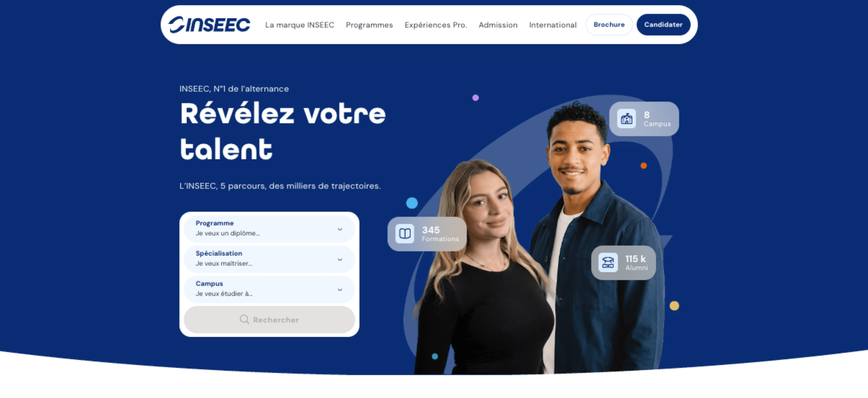
Task: Click the magnifying glass search icon
Action: click(244, 319)
